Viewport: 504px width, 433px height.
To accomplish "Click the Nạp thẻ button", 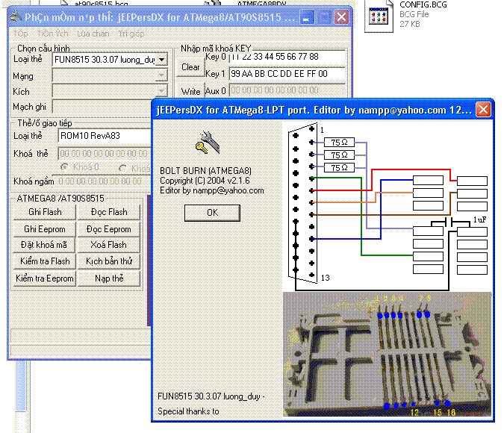I will [x=109, y=278].
